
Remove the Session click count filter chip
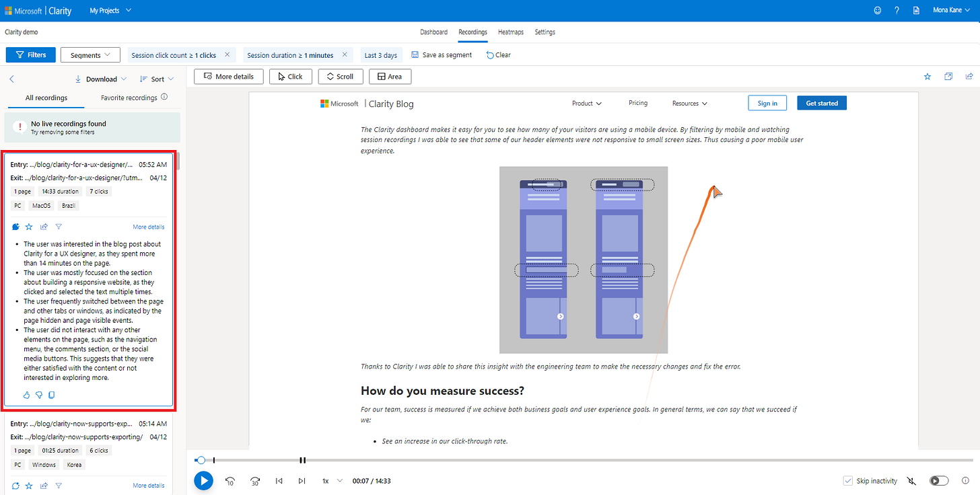click(228, 55)
